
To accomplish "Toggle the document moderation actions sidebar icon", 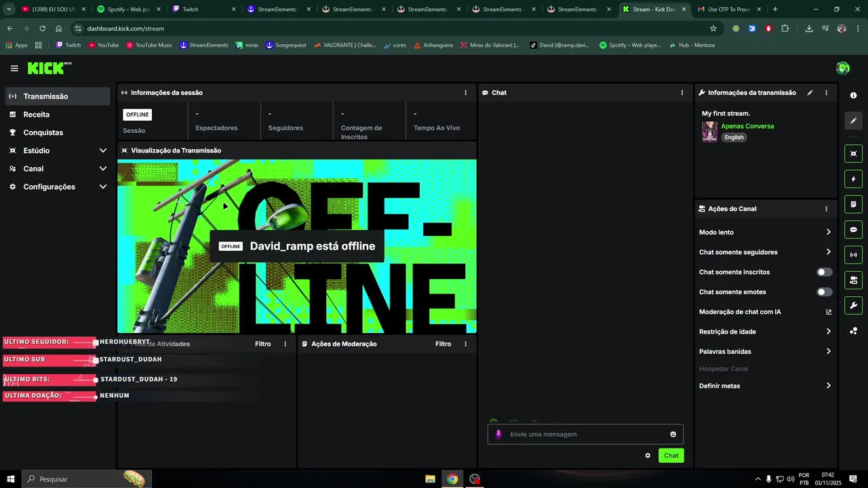I will [853, 205].
